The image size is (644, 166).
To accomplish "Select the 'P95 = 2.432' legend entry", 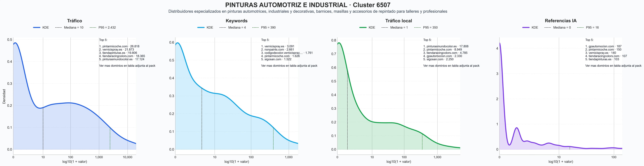I will coord(103,28).
